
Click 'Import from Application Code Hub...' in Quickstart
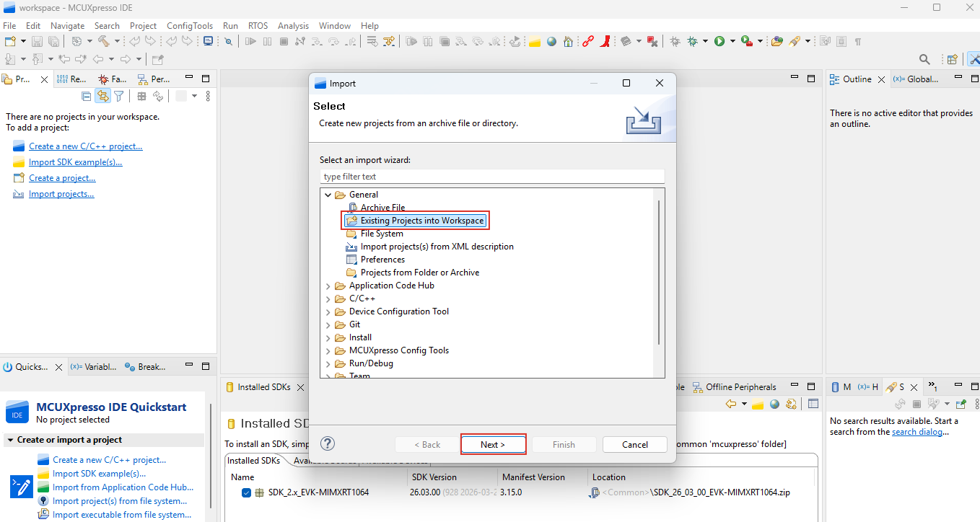[123, 487]
